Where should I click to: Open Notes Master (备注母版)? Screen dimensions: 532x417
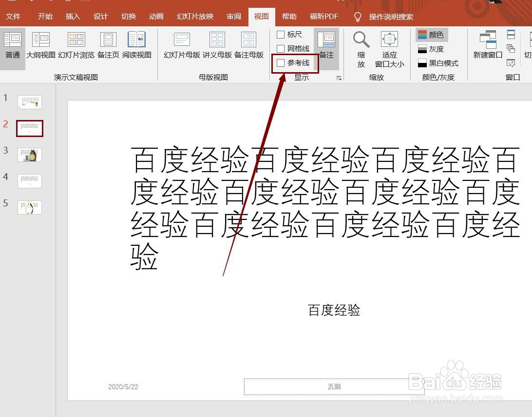click(x=248, y=45)
